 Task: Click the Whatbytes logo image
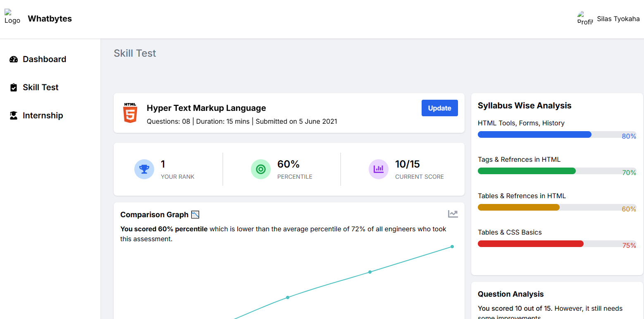tap(12, 17)
